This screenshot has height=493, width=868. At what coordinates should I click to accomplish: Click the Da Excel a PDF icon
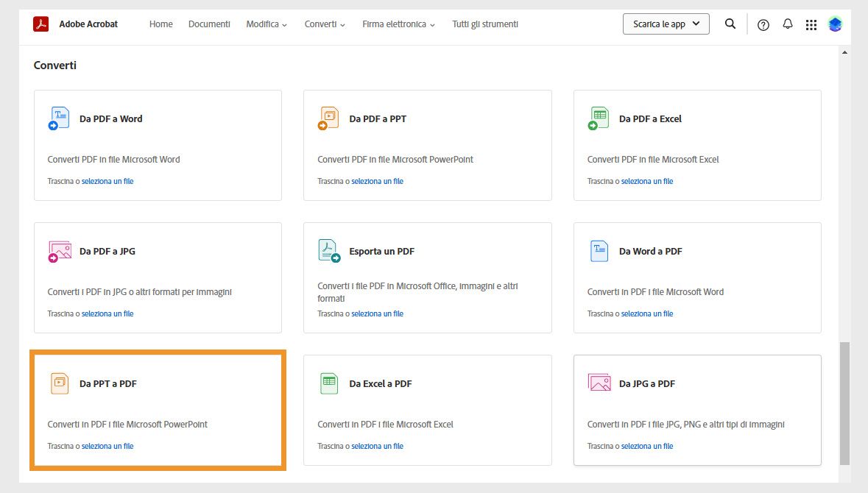pyautogui.click(x=328, y=383)
